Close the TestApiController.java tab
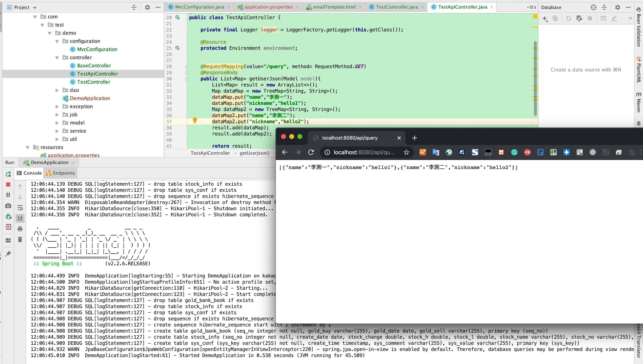 [492, 7]
